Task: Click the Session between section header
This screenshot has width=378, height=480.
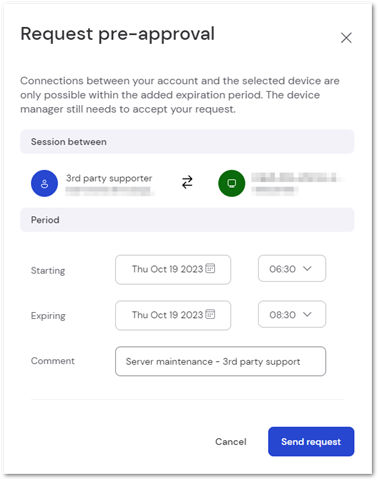Action: 187,142
